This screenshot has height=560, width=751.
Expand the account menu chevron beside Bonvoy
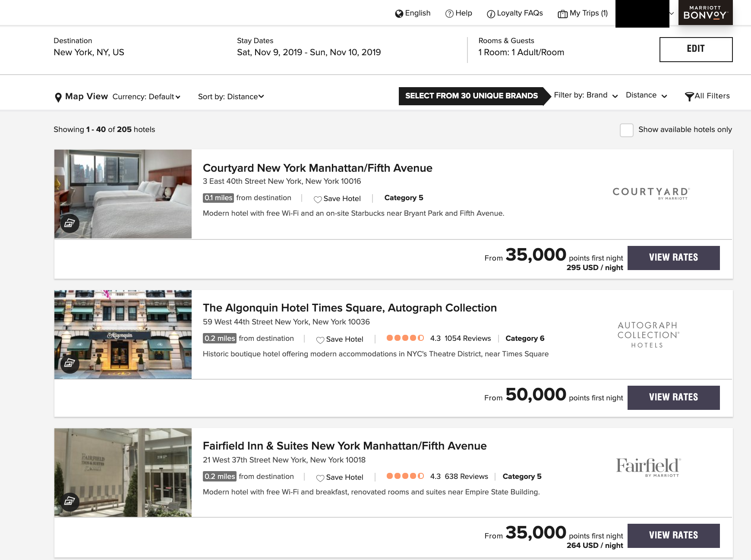tap(671, 13)
